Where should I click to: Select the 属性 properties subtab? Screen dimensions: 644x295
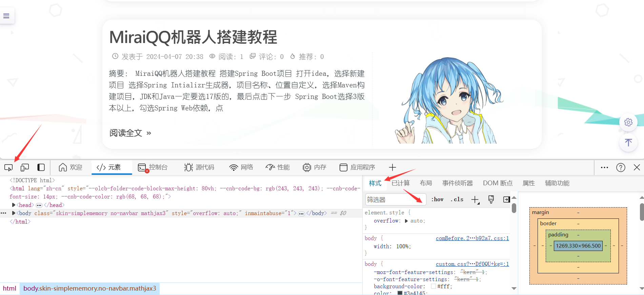(x=529, y=183)
